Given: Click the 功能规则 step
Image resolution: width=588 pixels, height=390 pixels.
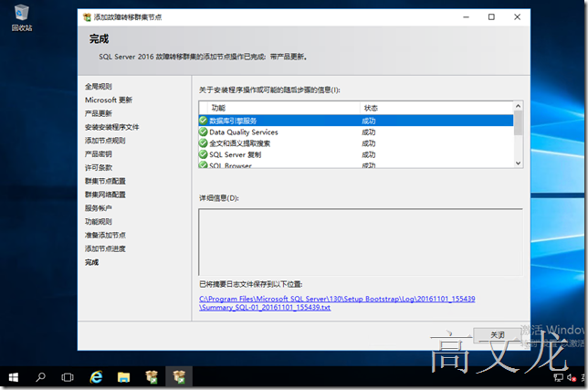Looking at the screenshot, I should click(99, 221).
